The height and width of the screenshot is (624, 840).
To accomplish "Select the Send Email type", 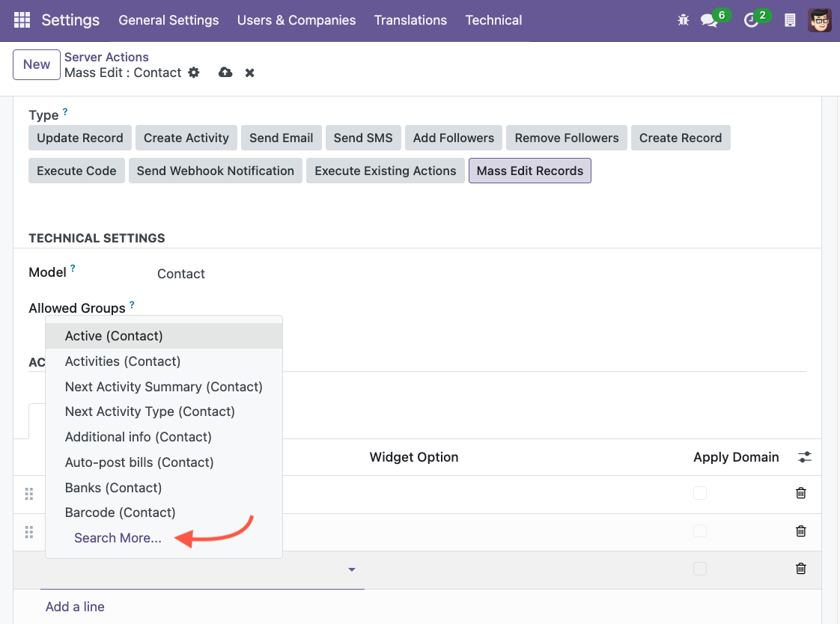I will [x=281, y=138].
